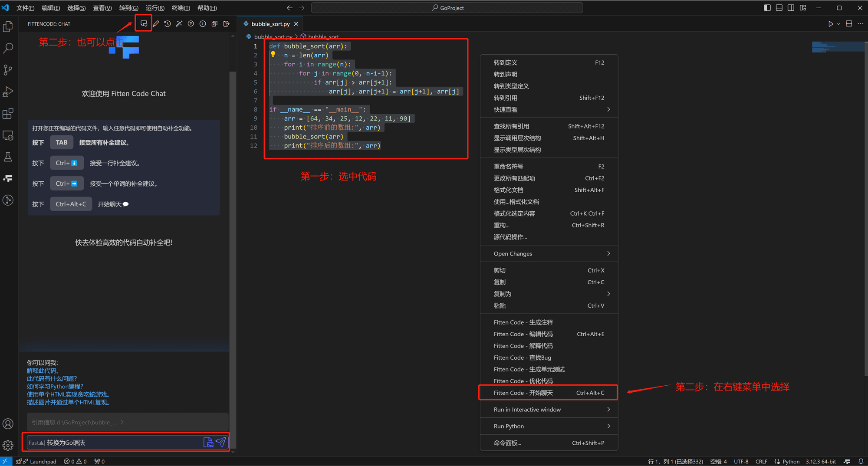Screen dimensions: 868x466
Task: Select Fitten Code - 生成单元测试
Action: (549, 369)
